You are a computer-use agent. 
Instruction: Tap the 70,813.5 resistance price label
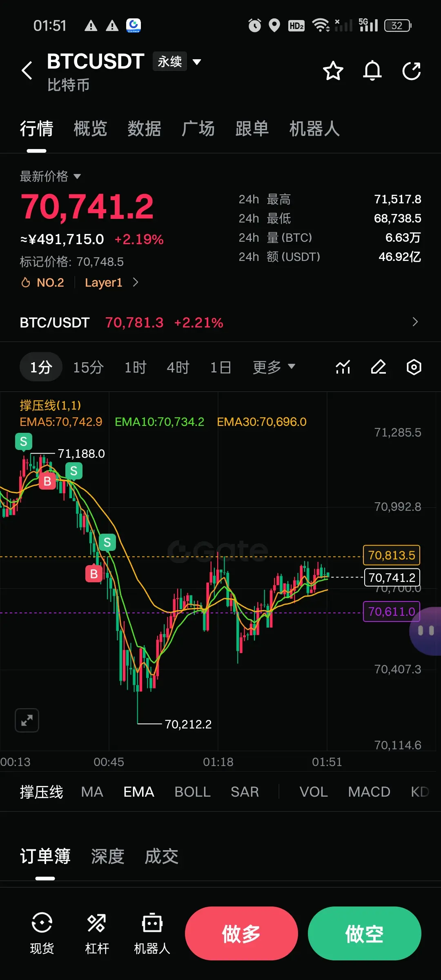pos(392,555)
